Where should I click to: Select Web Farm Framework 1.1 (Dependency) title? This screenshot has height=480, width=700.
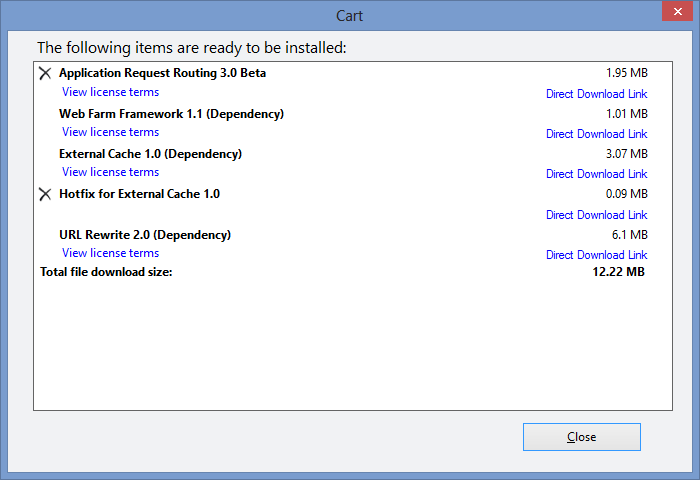tap(171, 114)
